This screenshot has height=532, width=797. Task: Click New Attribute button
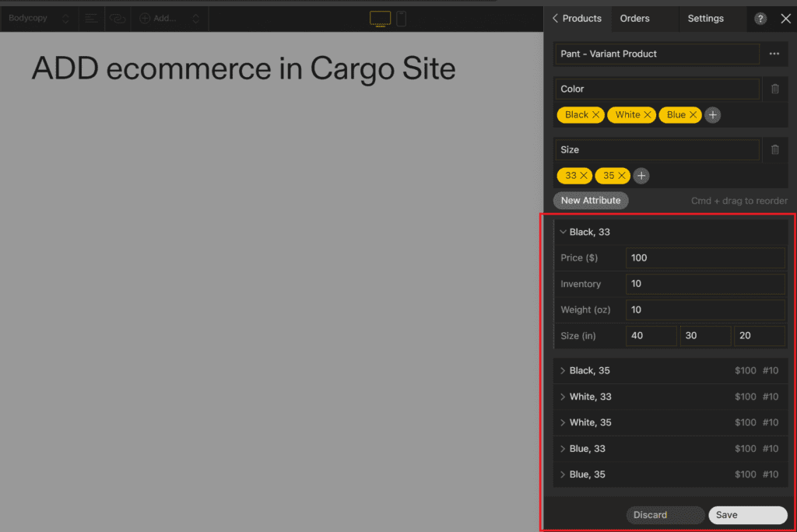pyautogui.click(x=591, y=201)
